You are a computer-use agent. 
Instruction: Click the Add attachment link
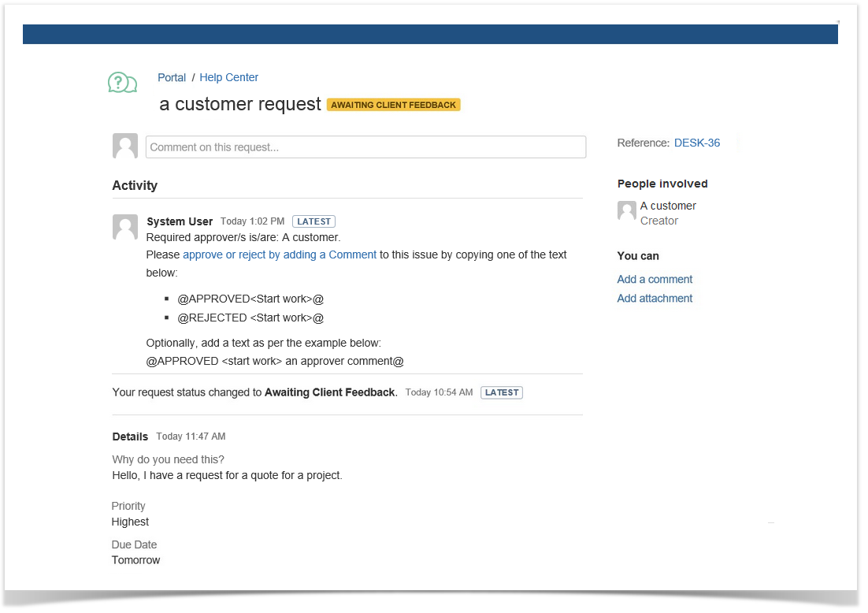[x=655, y=298]
